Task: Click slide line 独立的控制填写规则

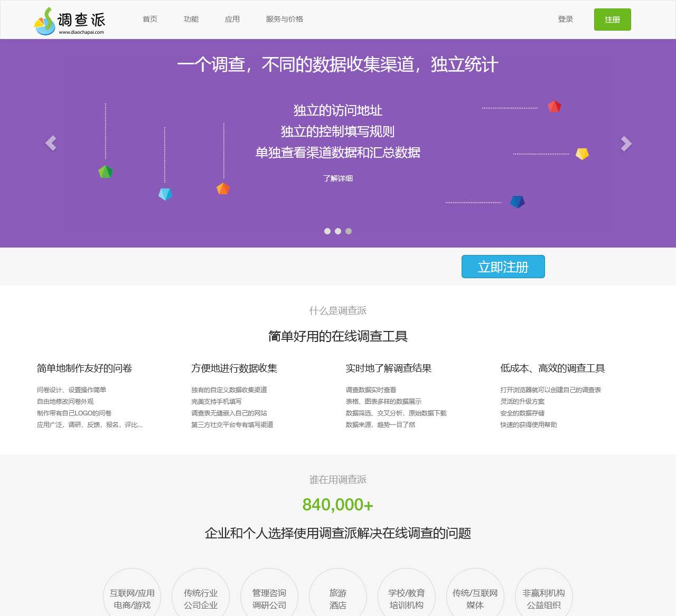Action: click(338, 131)
